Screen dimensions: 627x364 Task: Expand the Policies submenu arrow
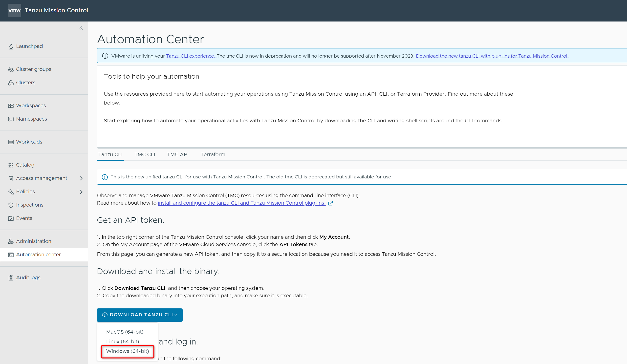[x=81, y=192]
